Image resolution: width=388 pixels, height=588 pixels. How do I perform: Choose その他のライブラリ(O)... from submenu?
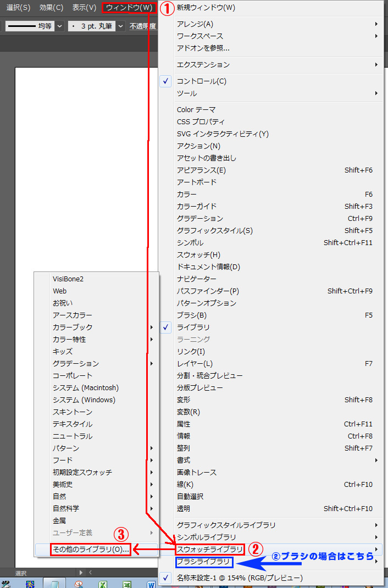tap(91, 549)
